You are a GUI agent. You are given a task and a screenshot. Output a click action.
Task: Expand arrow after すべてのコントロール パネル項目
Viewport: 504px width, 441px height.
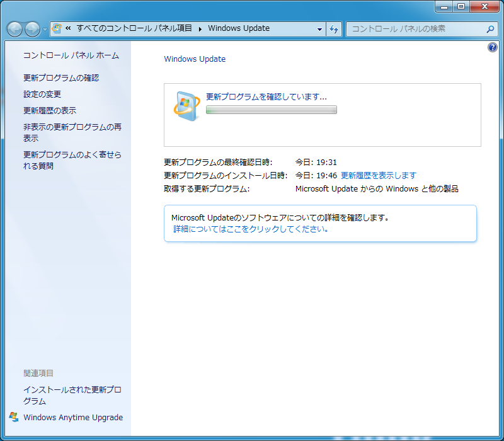(200, 29)
